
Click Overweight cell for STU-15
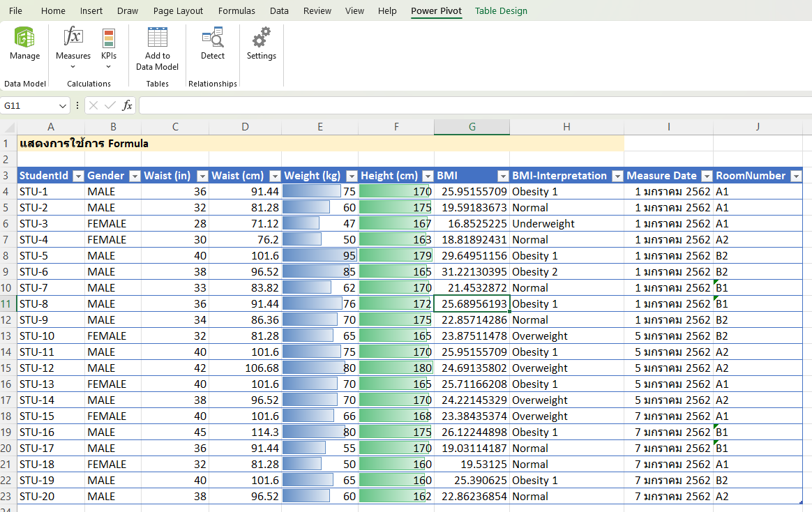566,416
